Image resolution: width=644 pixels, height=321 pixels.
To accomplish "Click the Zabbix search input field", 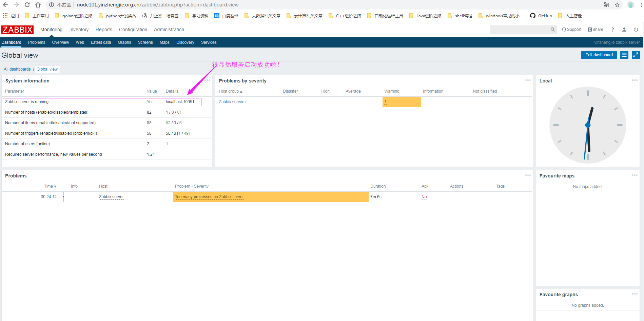I will 520,30.
